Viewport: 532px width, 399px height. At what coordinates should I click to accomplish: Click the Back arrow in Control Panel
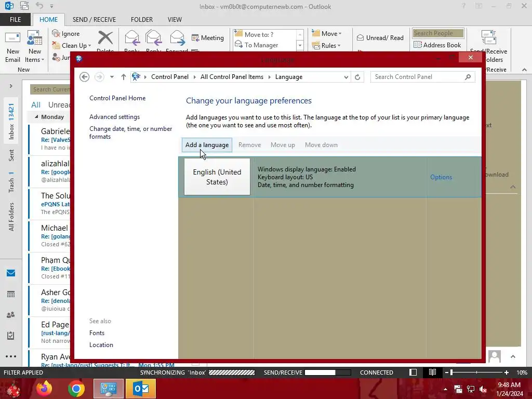point(85,77)
